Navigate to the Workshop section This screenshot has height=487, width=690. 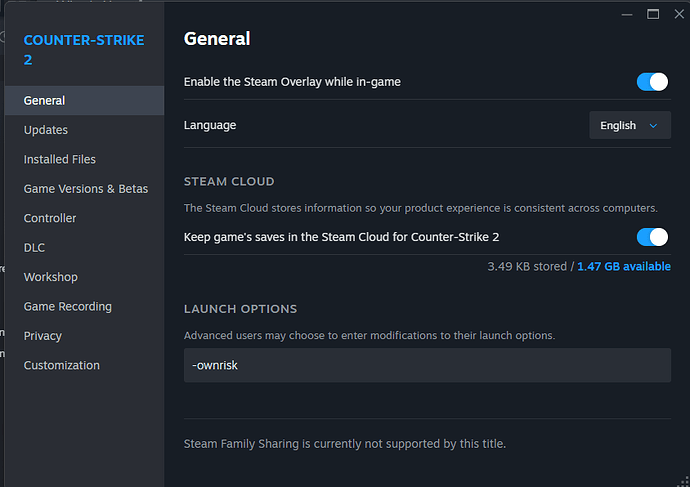tap(51, 277)
